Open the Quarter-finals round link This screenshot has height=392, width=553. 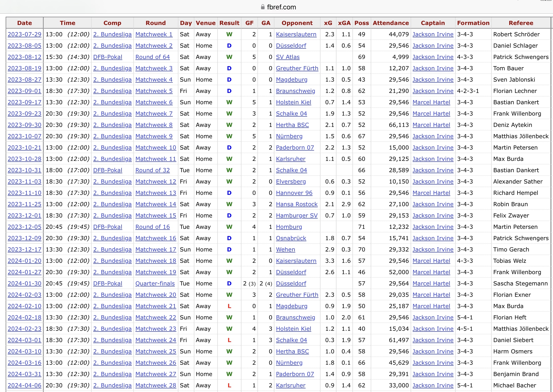tap(155, 283)
